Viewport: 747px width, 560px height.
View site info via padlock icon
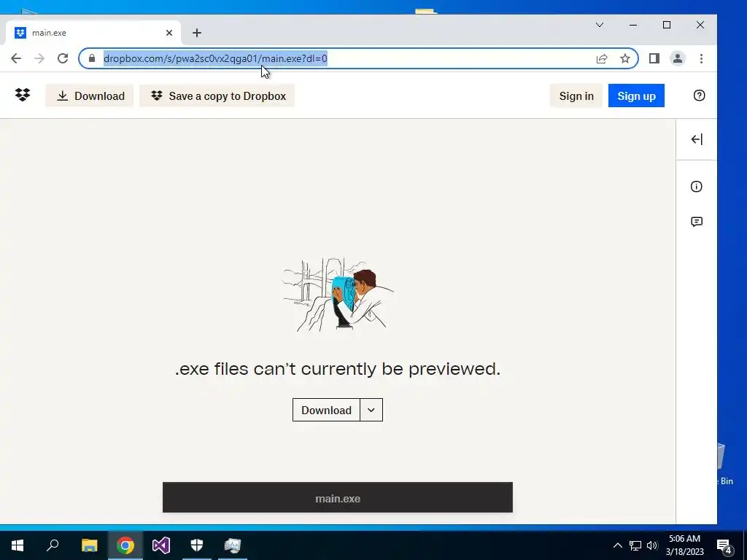[x=92, y=58]
